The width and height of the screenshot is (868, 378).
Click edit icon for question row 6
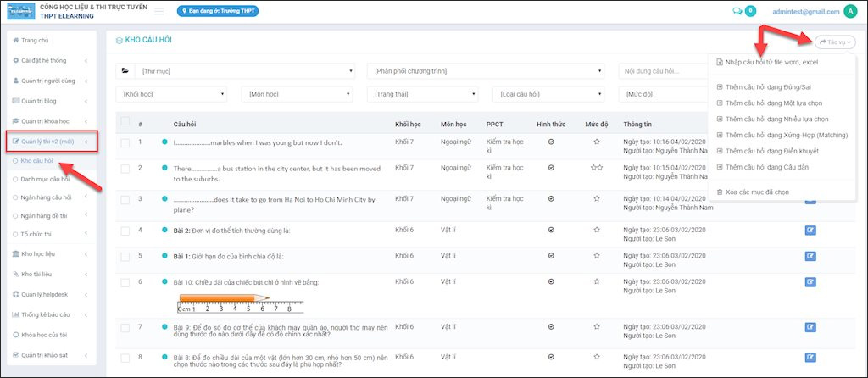(x=810, y=281)
